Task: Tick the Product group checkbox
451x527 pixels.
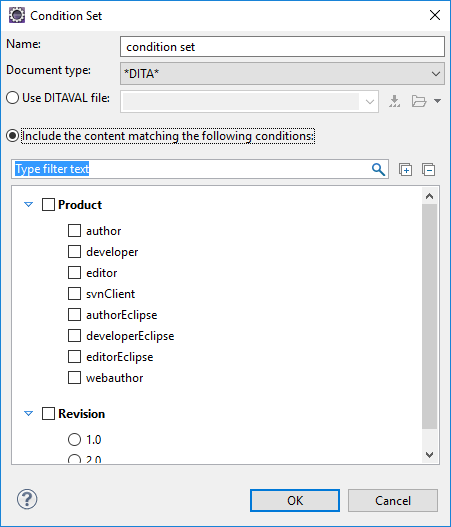Action: pos(48,204)
